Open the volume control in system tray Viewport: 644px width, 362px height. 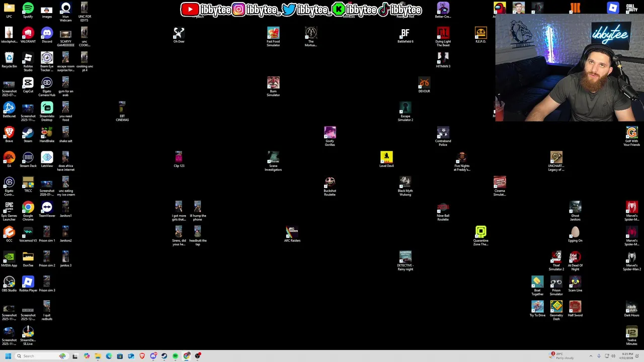point(613,356)
